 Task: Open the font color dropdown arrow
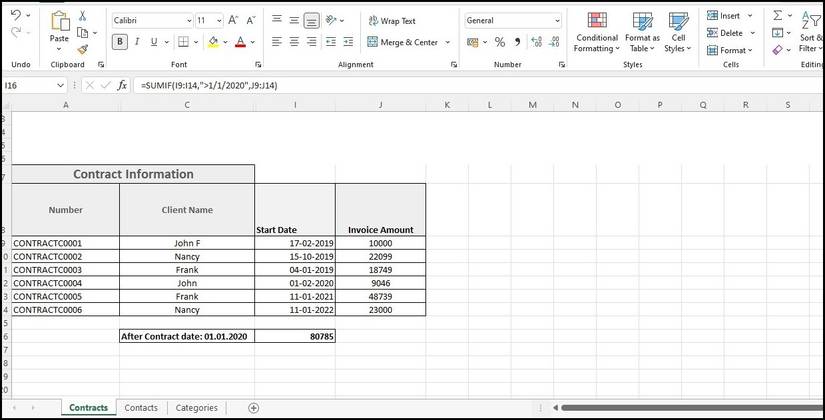[253, 42]
